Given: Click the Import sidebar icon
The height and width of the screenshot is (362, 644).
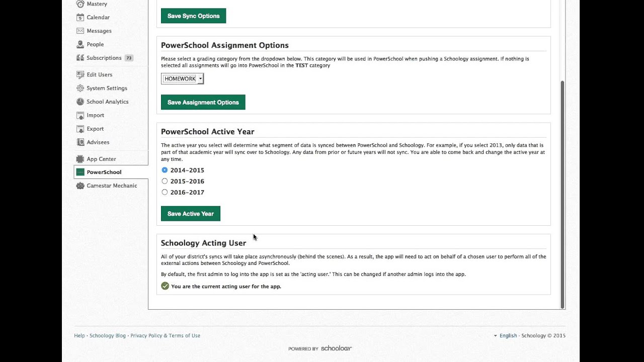Looking at the screenshot, I should coord(80,115).
